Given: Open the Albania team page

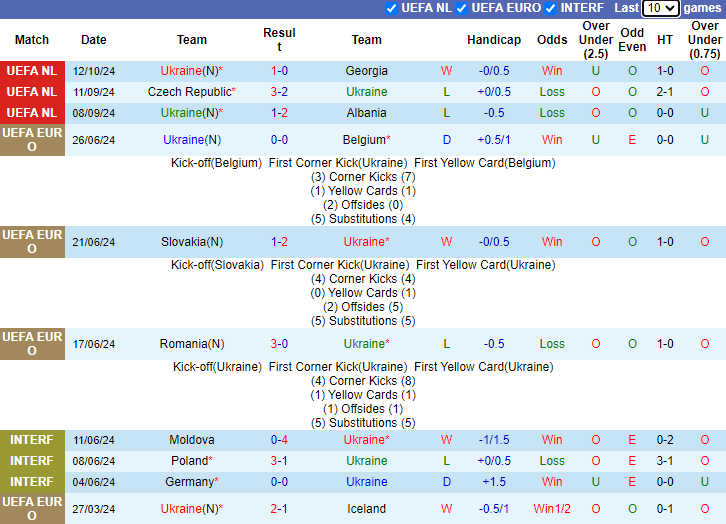Looking at the screenshot, I should tap(366, 113).
